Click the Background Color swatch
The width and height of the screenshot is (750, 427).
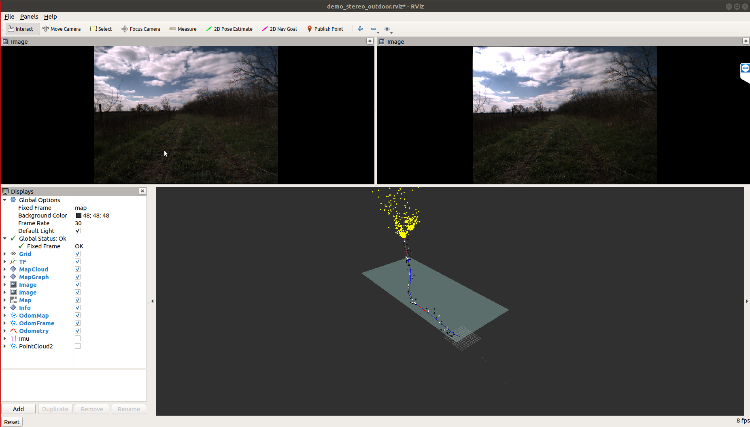(78, 215)
